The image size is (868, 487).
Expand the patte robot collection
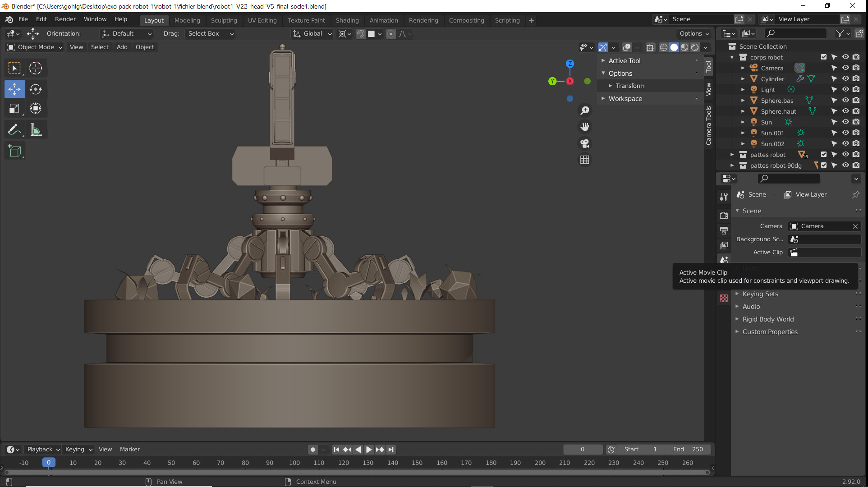[732, 155]
